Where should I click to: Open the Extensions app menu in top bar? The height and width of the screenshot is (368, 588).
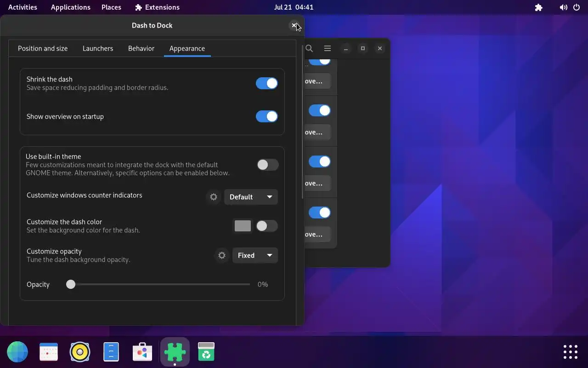(158, 7)
